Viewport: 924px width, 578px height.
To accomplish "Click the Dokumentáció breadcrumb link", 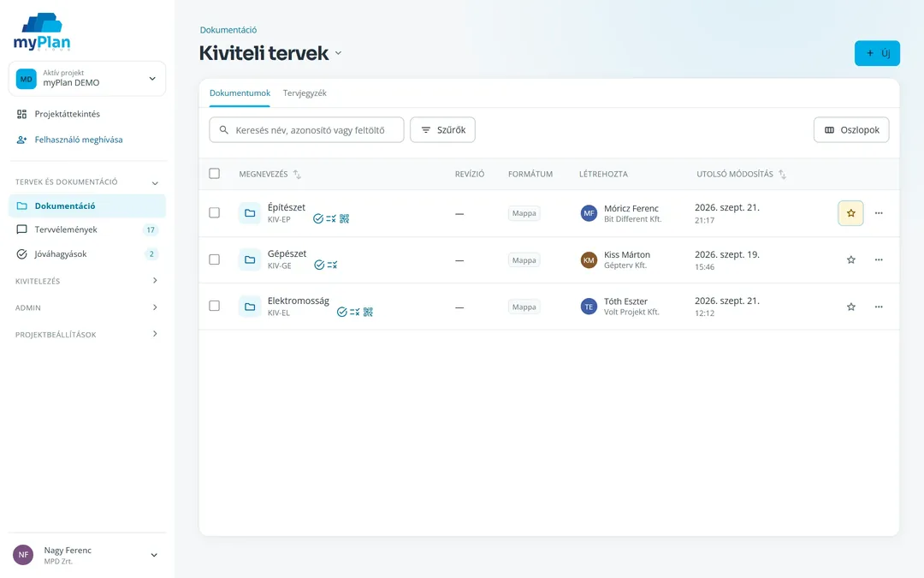I will (228, 30).
